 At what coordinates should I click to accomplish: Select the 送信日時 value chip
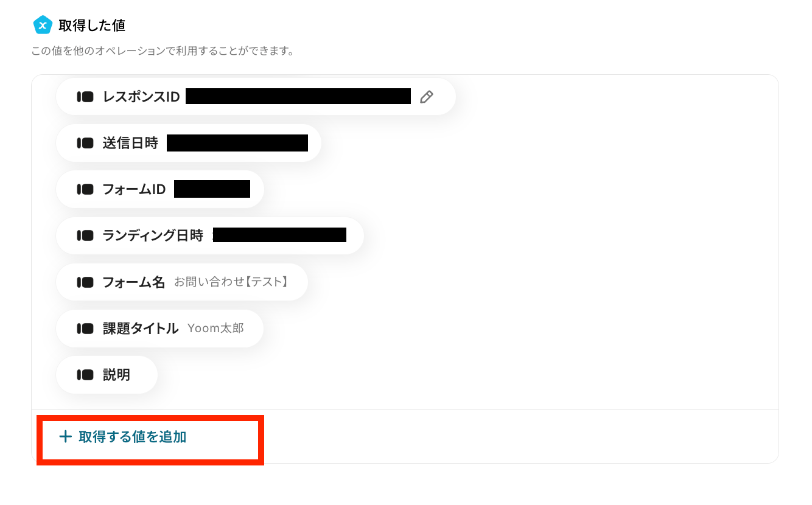189,143
